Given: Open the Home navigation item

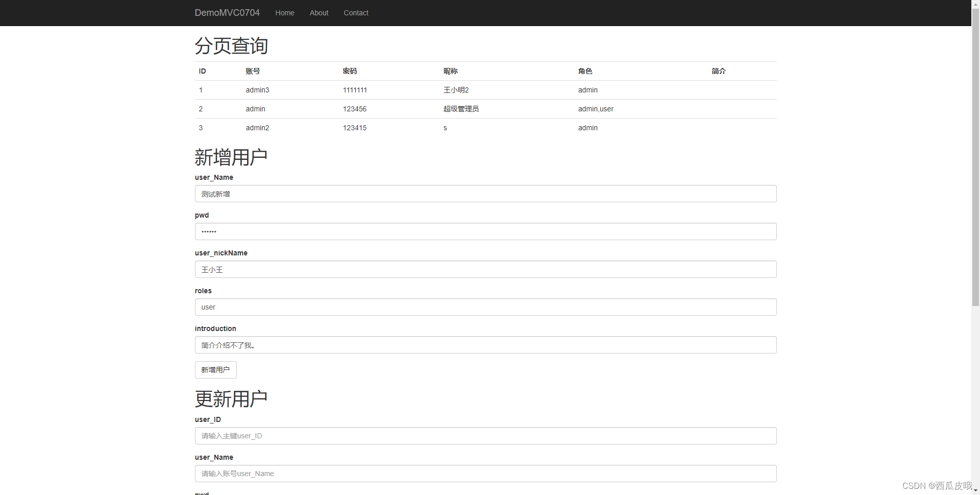Looking at the screenshot, I should click(x=284, y=13).
